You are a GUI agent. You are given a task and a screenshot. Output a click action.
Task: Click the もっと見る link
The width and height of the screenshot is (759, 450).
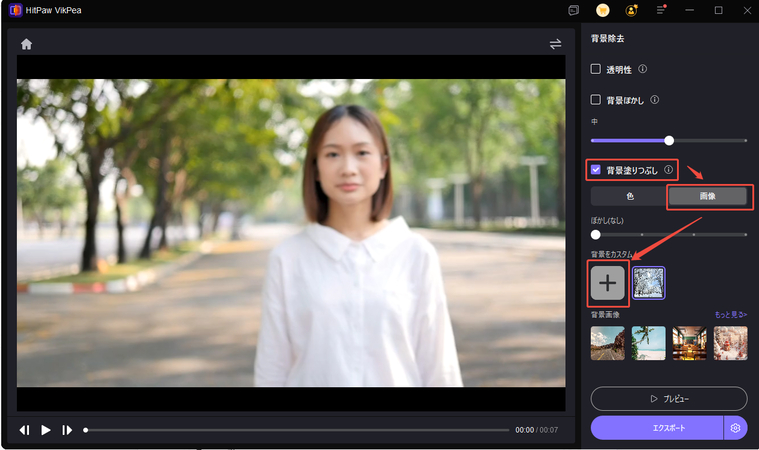(x=731, y=315)
